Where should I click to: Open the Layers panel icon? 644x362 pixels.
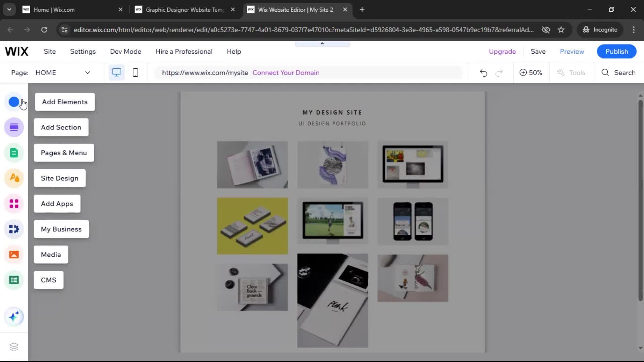tap(14, 347)
